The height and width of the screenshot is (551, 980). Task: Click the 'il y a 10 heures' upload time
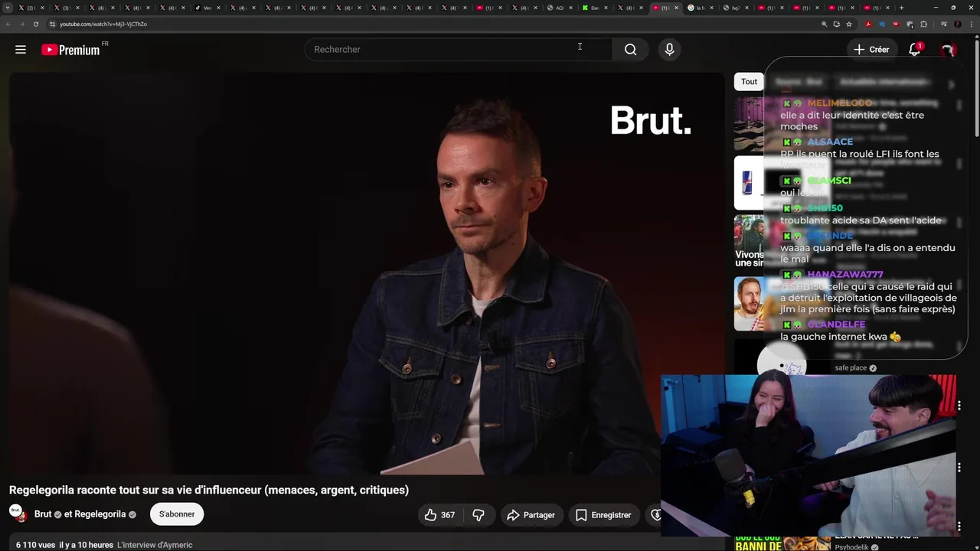[x=86, y=545]
